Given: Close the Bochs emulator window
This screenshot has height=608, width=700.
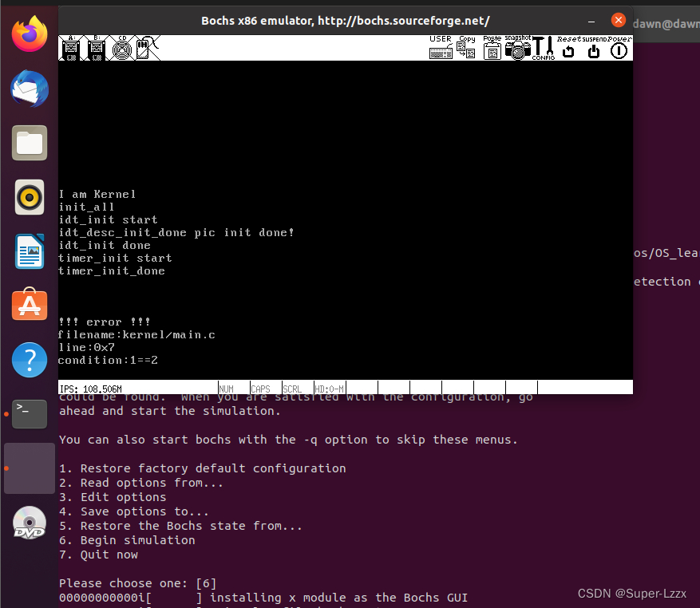Looking at the screenshot, I should (619, 20).
